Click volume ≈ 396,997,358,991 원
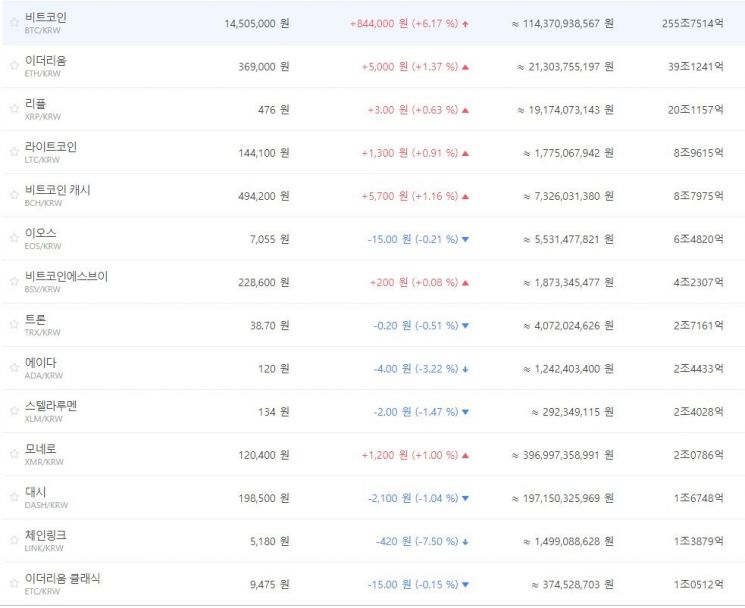745x608 pixels. tap(563, 456)
